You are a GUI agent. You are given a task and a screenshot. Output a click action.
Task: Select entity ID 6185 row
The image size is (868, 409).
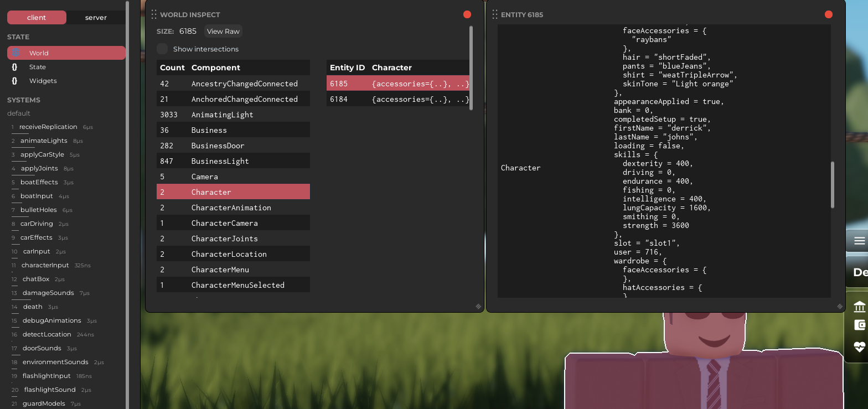(x=398, y=84)
